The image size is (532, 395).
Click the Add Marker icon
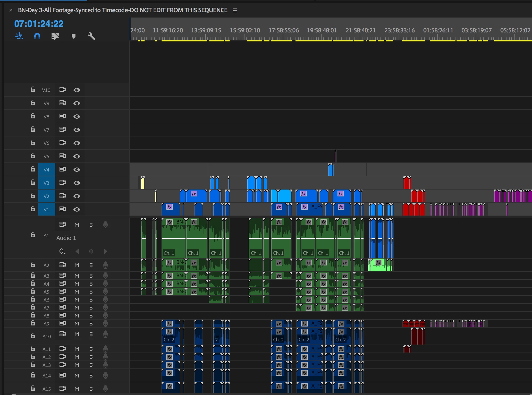click(74, 36)
